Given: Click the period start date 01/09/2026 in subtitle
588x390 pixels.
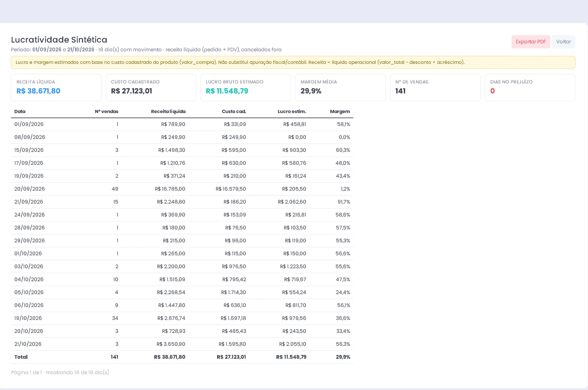Looking at the screenshot, I should click(x=47, y=50).
